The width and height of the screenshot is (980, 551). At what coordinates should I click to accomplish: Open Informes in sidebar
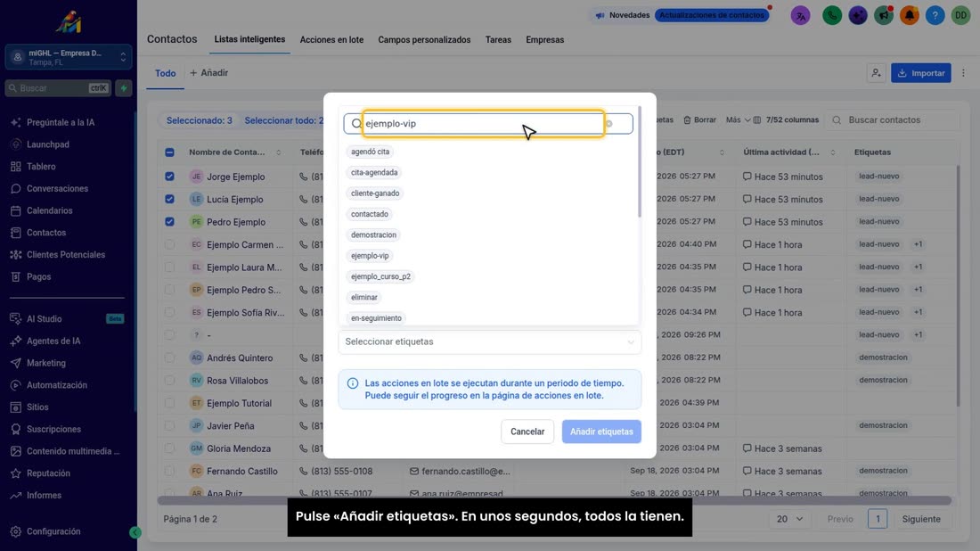point(44,496)
